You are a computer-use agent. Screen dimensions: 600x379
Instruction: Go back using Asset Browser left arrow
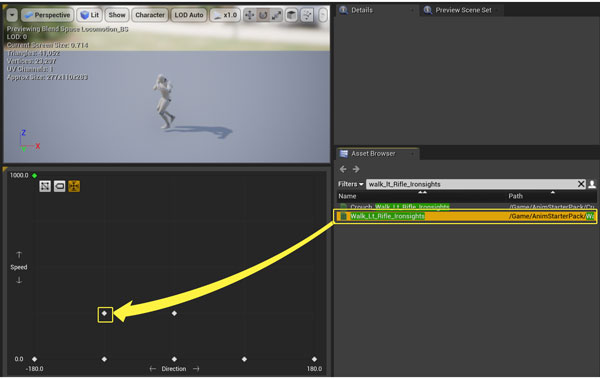coord(343,169)
